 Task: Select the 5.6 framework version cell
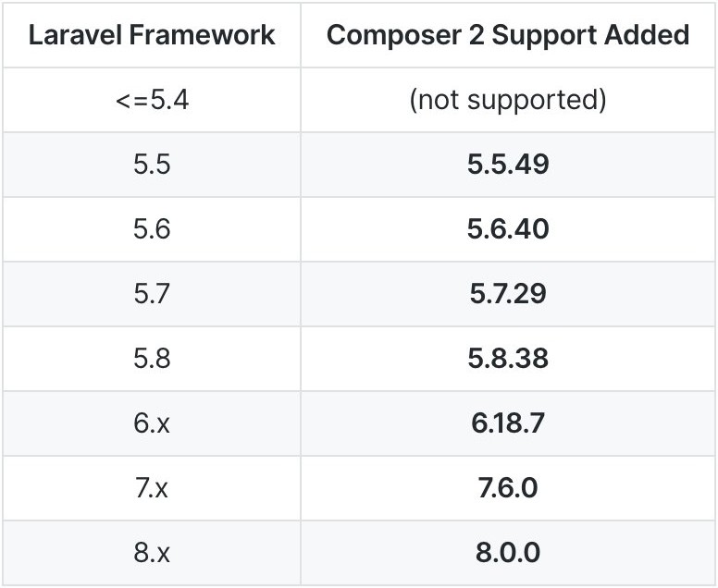152,229
